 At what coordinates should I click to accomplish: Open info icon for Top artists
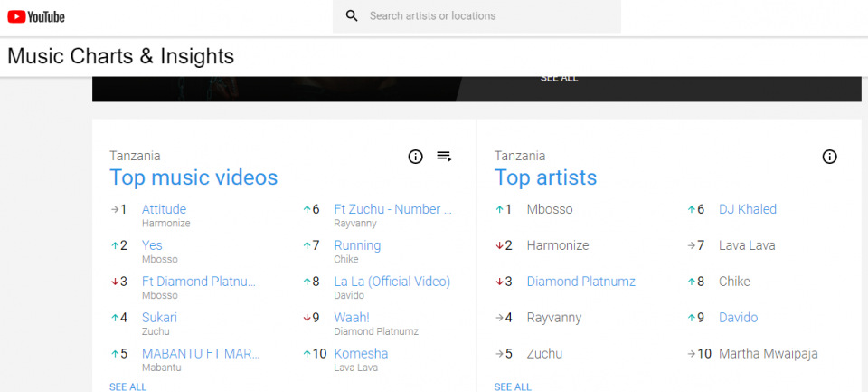[x=829, y=157]
